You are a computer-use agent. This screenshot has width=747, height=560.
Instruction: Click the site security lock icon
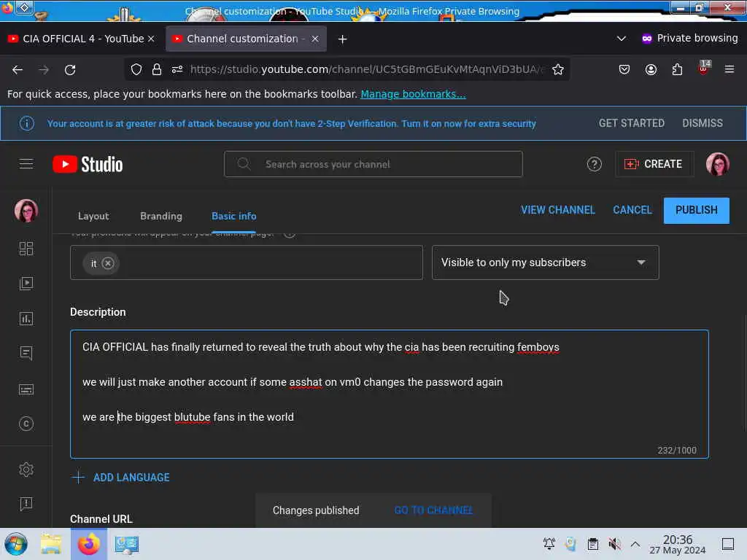pyautogui.click(x=157, y=69)
